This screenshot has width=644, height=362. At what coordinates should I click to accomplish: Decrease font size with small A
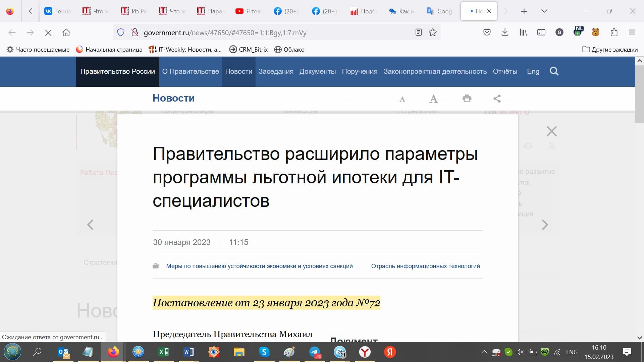click(402, 99)
